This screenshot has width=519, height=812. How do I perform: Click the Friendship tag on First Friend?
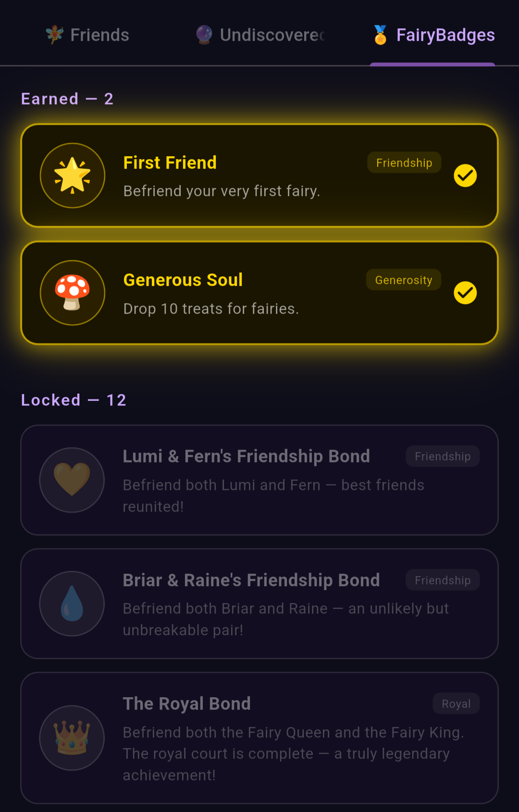(x=404, y=162)
